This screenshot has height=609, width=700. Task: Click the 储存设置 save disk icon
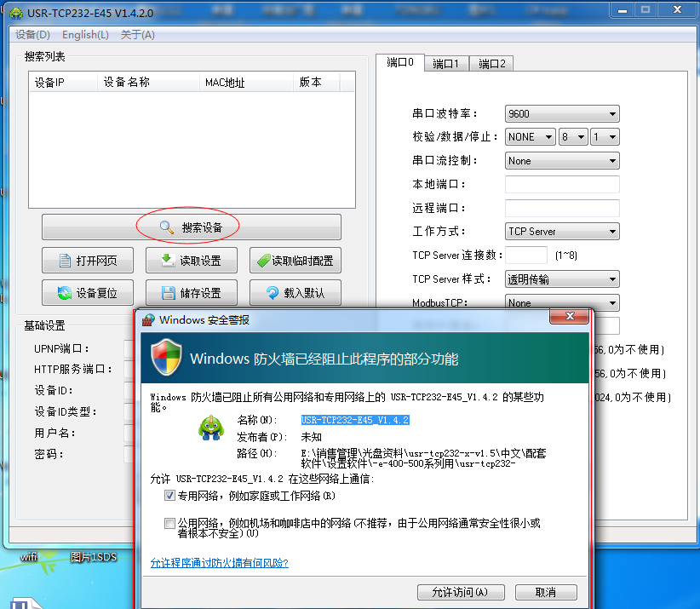point(168,293)
